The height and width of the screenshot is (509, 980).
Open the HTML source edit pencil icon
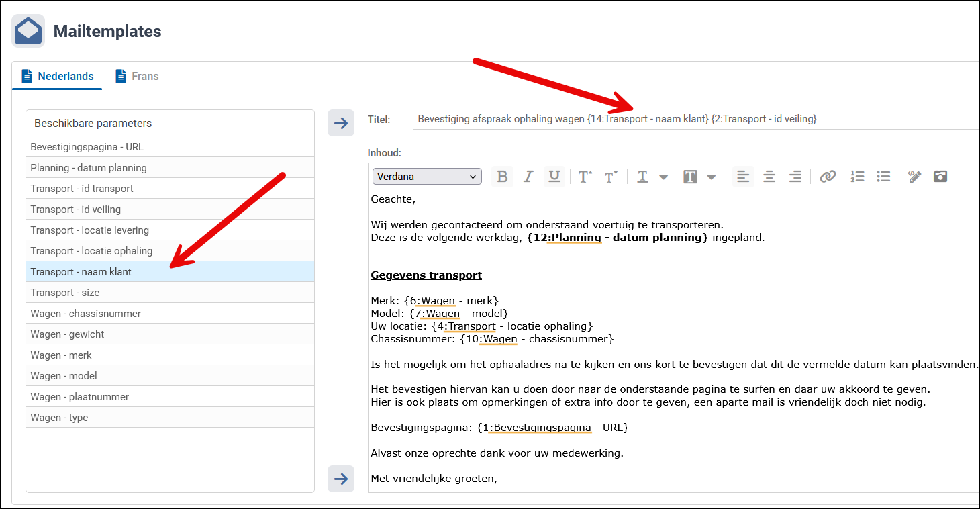coord(914,177)
